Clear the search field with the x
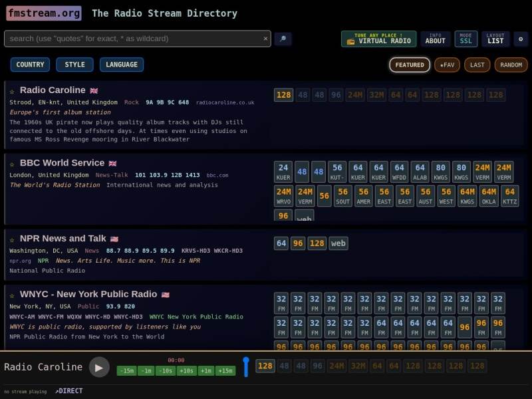532x399 pixels. pyautogui.click(x=265, y=39)
